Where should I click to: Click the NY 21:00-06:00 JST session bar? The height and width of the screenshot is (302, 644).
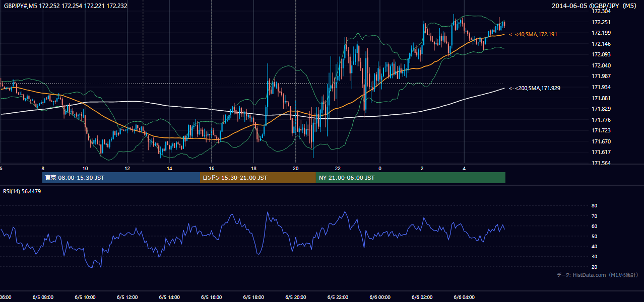pos(411,178)
